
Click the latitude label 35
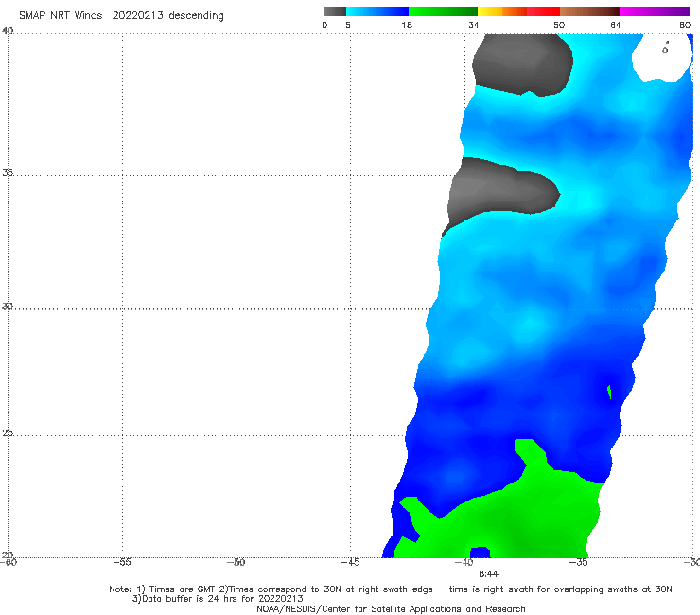click(8, 172)
